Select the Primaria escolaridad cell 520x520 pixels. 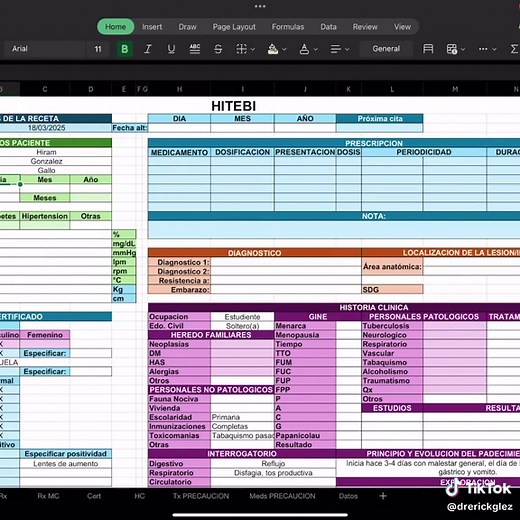point(242,417)
